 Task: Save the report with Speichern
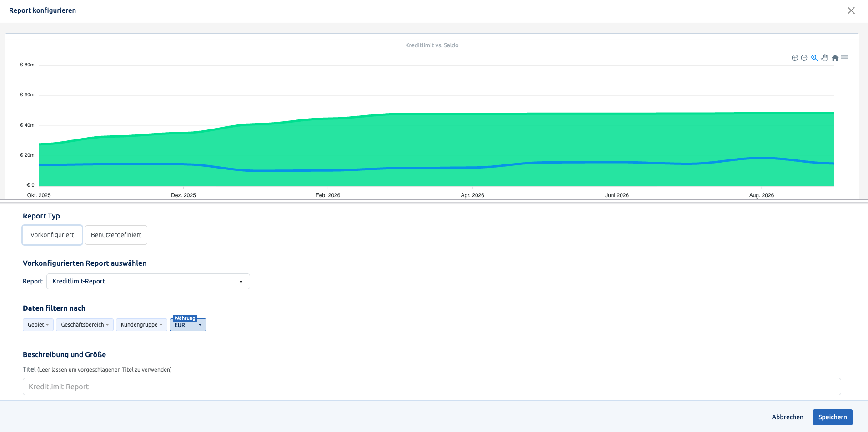pos(833,417)
